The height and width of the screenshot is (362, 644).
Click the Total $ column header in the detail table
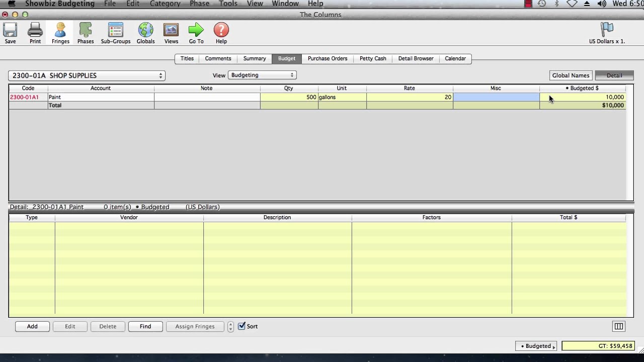tap(569, 217)
